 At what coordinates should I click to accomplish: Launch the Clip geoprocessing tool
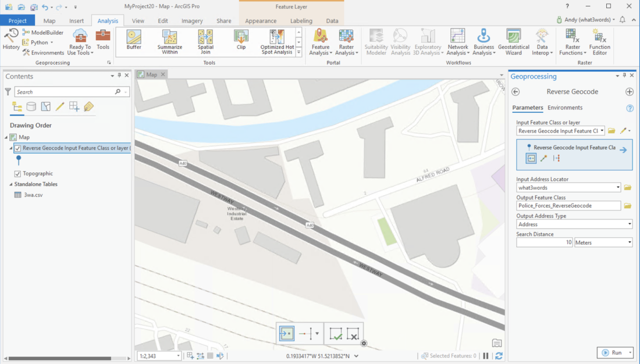tap(241, 41)
